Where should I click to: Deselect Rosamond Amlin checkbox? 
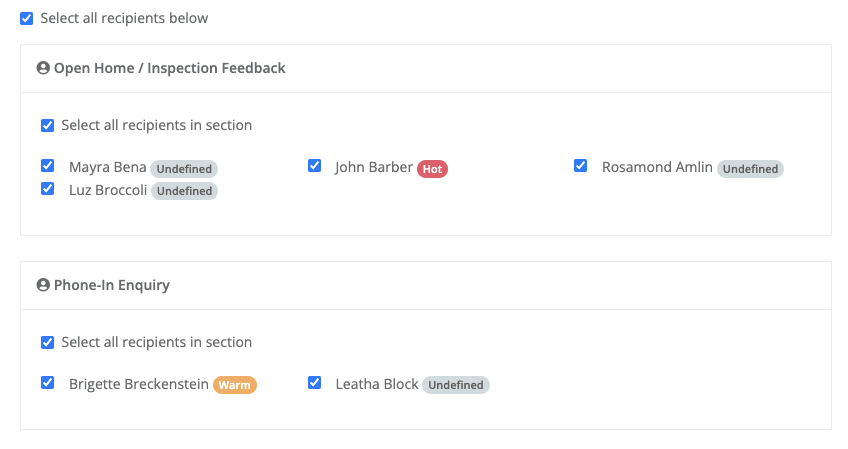[x=581, y=166]
